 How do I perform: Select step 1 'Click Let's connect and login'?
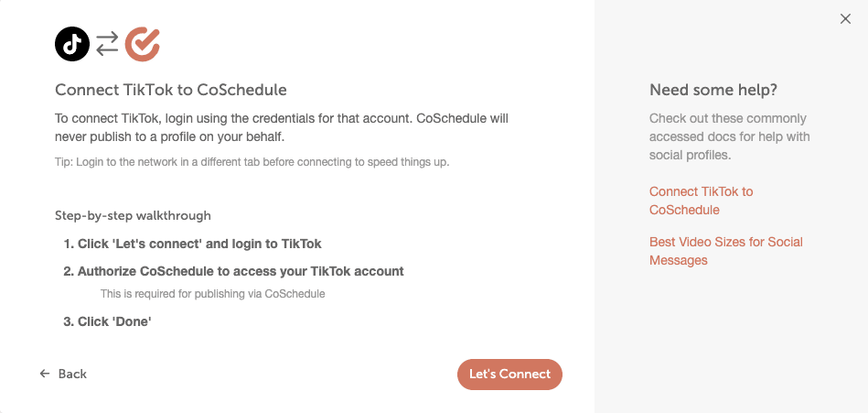193,244
